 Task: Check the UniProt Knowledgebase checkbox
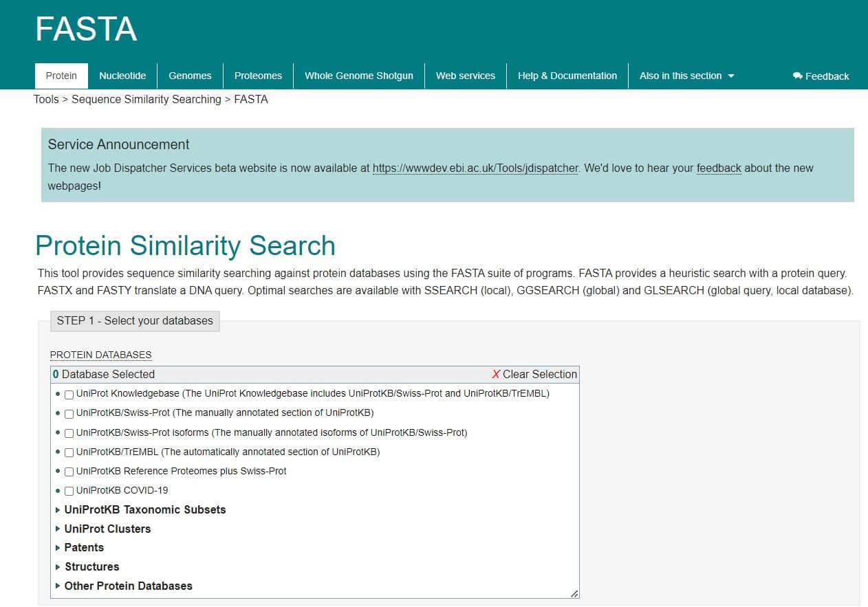click(x=69, y=395)
